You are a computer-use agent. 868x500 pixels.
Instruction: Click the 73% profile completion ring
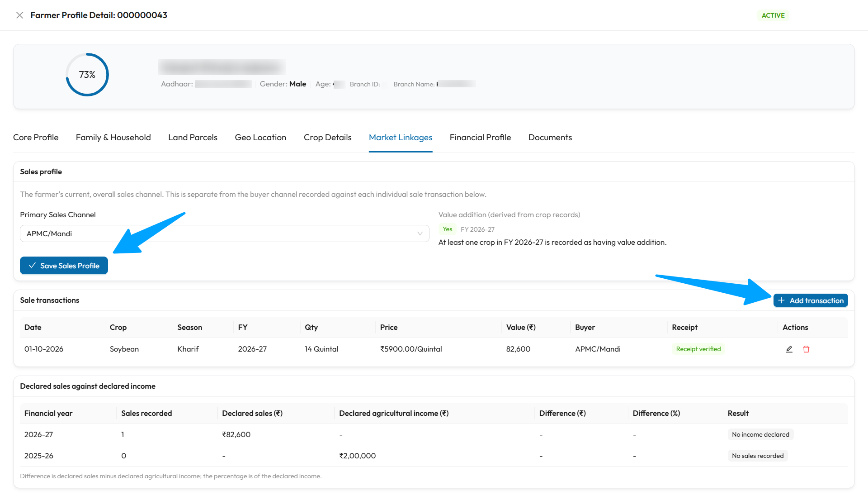click(x=87, y=75)
